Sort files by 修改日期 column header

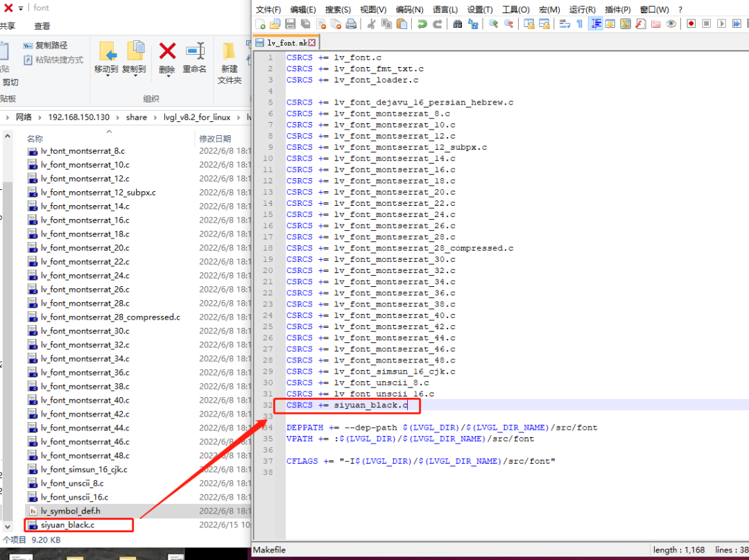[215, 139]
